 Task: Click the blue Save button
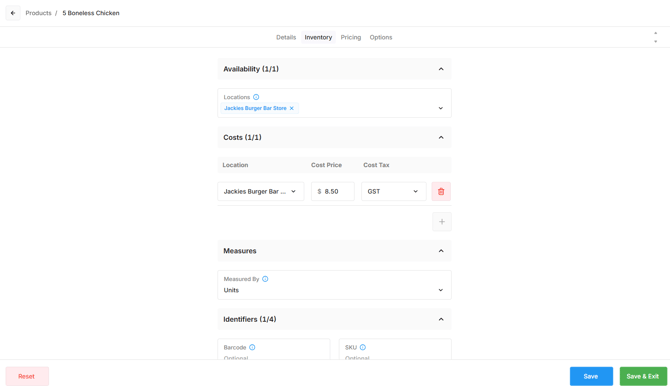[591, 376]
